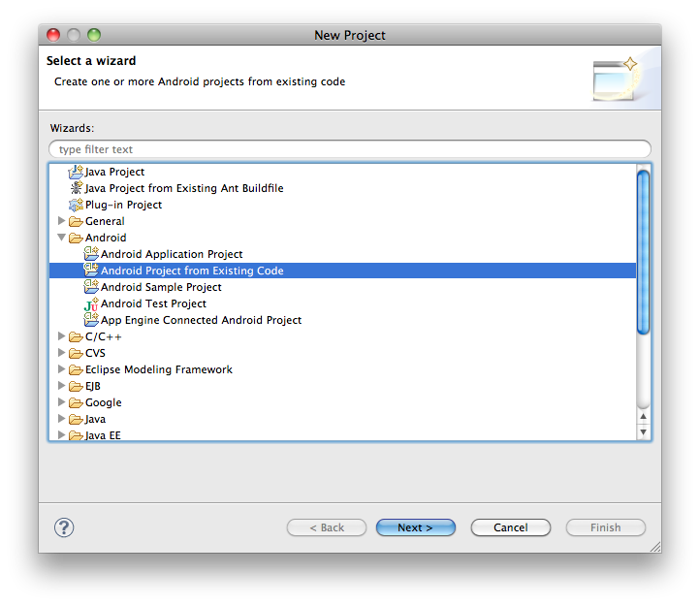Click the Android Test Project JUnit icon

click(91, 304)
